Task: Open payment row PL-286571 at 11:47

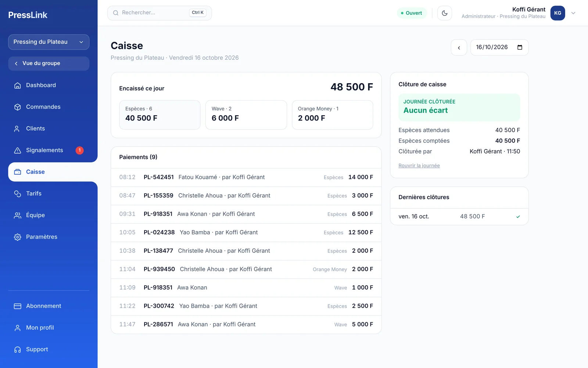Action: (x=246, y=325)
